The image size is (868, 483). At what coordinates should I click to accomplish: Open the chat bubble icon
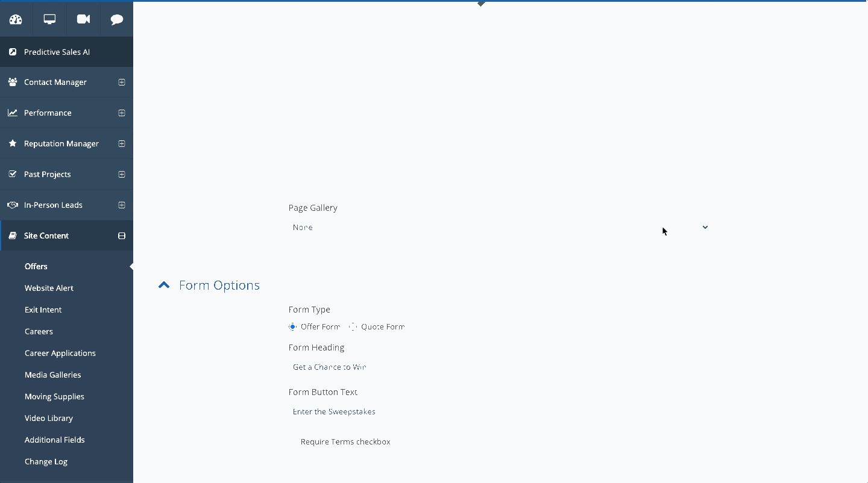tap(117, 19)
